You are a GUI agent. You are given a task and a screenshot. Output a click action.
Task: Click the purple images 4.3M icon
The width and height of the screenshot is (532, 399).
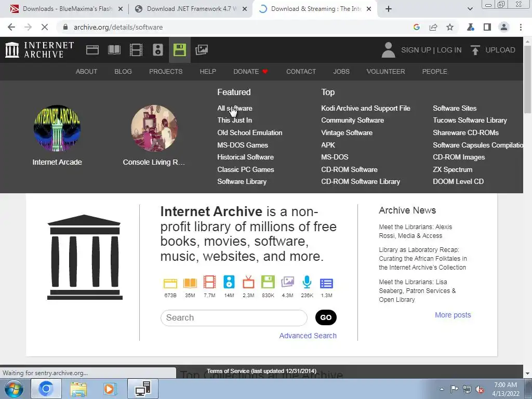(287, 282)
